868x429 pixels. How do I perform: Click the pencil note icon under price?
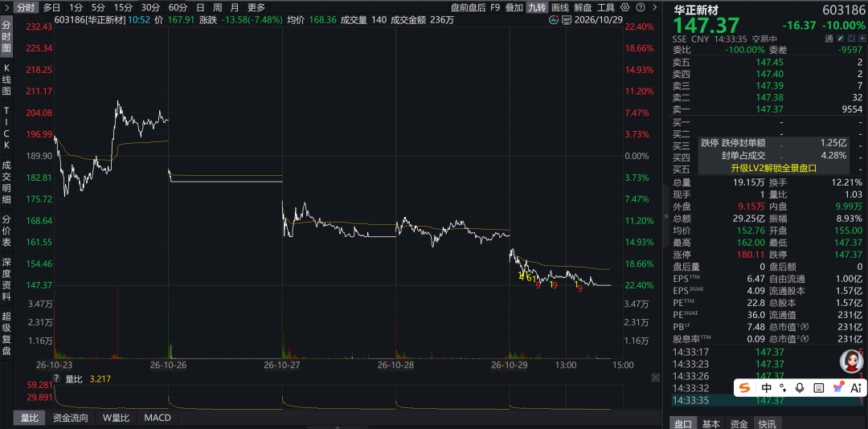coord(841,39)
